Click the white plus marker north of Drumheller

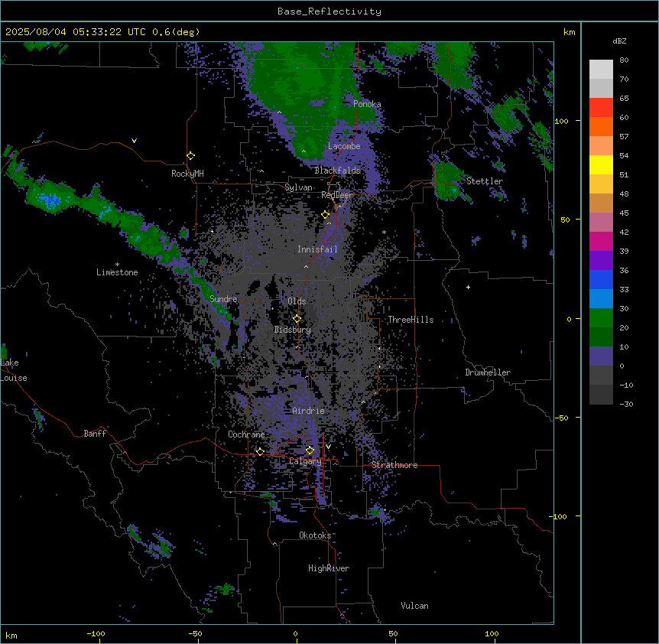click(468, 287)
